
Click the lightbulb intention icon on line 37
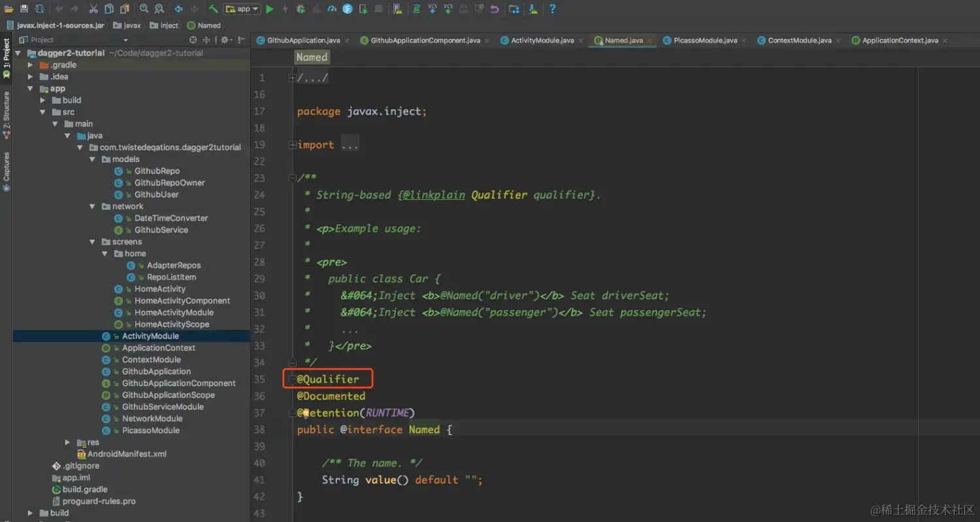[x=305, y=413]
